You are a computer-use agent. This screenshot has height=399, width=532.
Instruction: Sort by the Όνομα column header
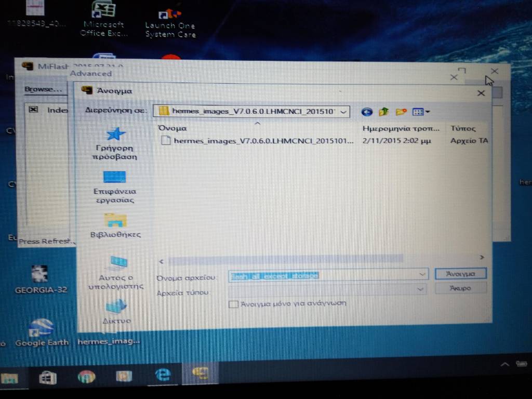(x=172, y=128)
